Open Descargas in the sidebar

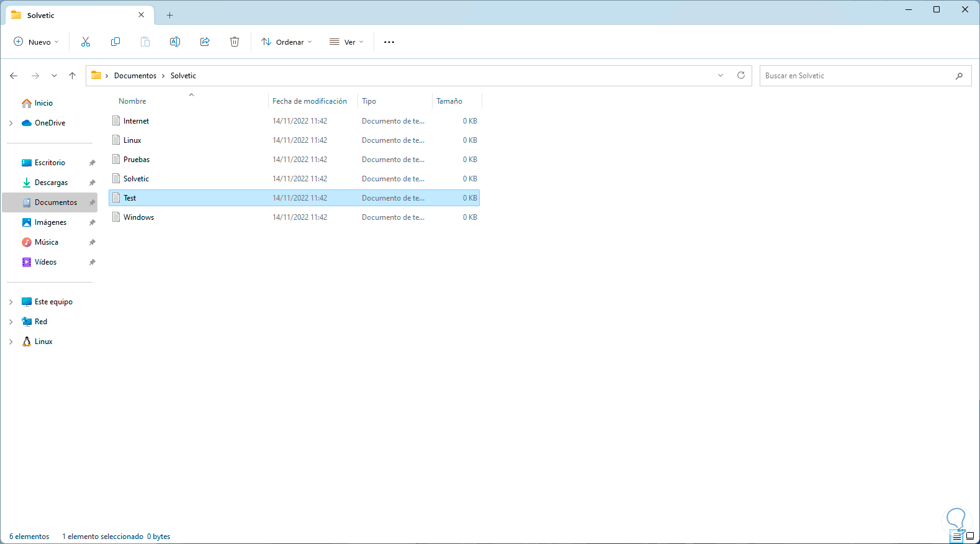tap(51, 183)
